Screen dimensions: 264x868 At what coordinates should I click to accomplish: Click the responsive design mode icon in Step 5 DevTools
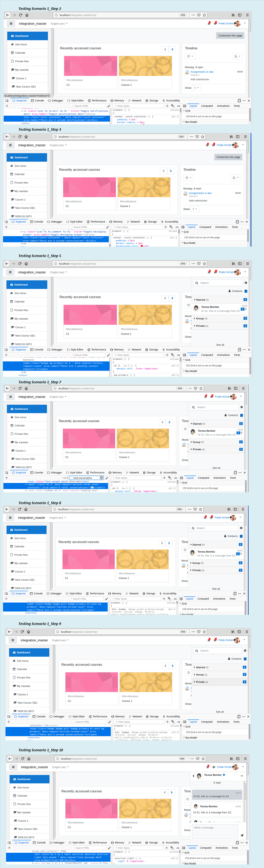click(239, 349)
